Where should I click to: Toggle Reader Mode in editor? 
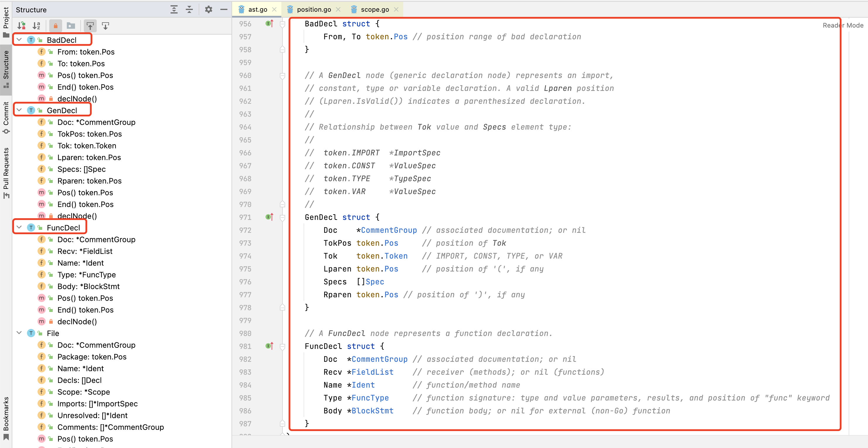(x=843, y=25)
